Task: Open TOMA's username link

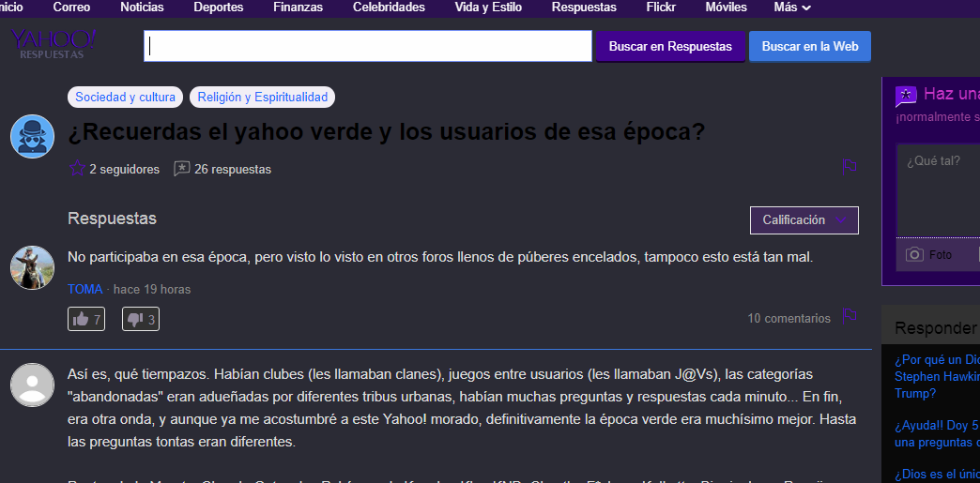Action: click(85, 289)
